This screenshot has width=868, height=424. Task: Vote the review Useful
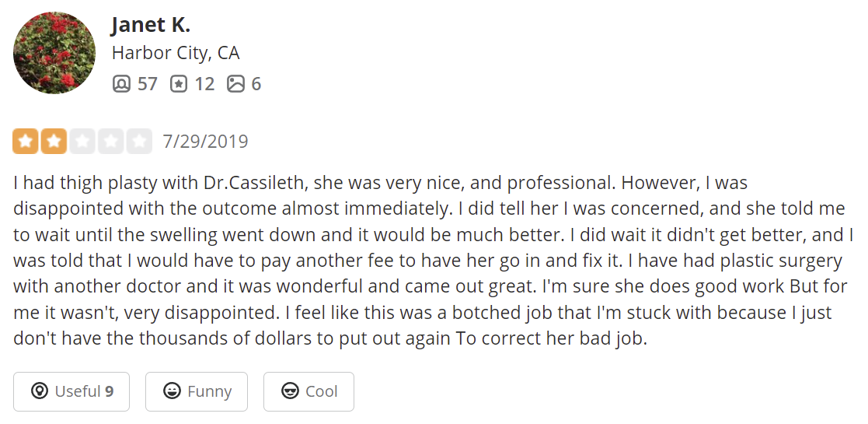point(71,391)
